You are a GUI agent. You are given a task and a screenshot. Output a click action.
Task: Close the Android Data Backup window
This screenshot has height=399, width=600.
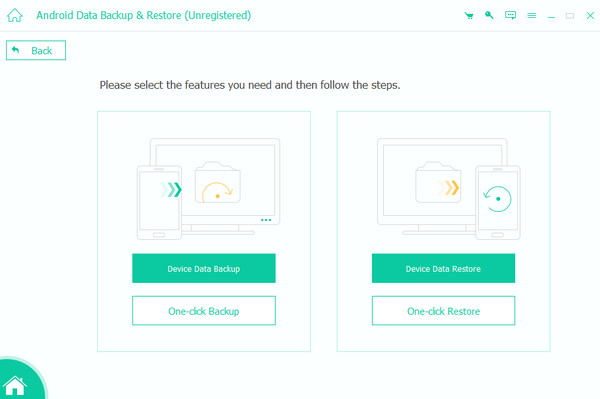590,15
